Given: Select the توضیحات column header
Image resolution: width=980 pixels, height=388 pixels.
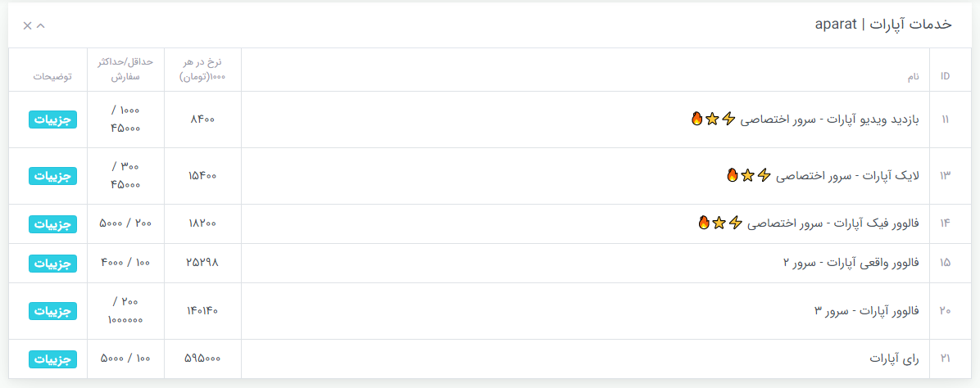Looking at the screenshot, I should 52,77.
